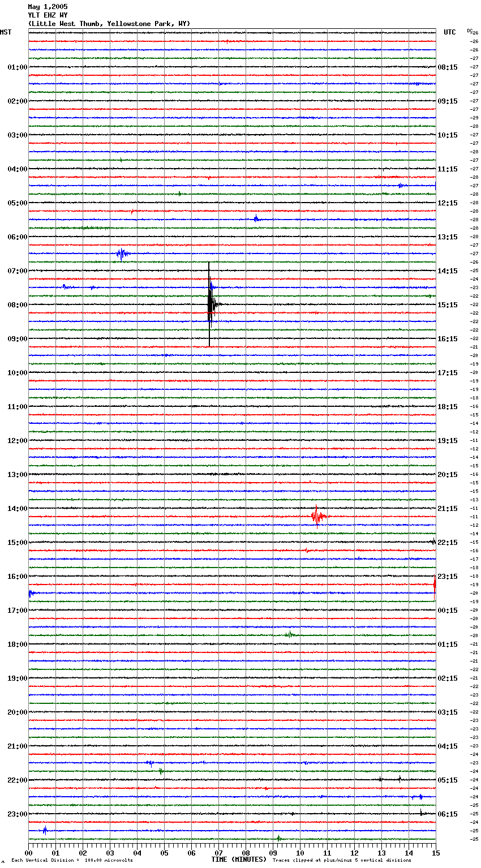Click minute tick label 03 on bottom axis
Screen dimensions: 481x868
110,853
